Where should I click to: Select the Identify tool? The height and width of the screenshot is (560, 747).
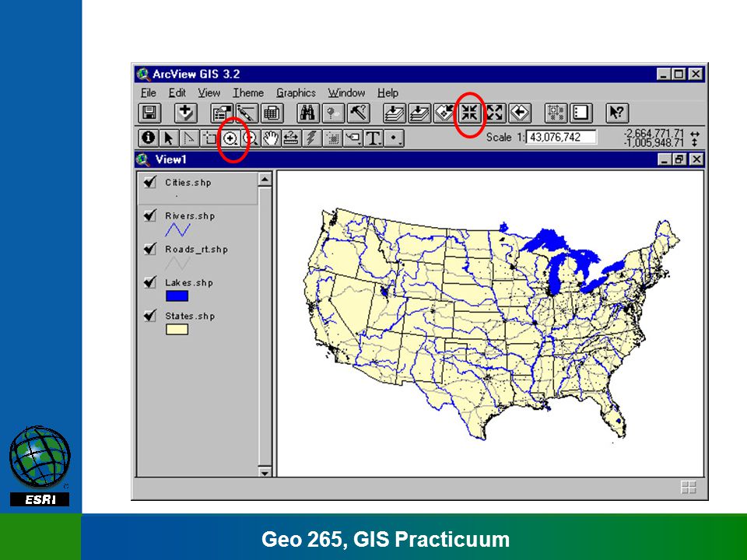tap(148, 138)
